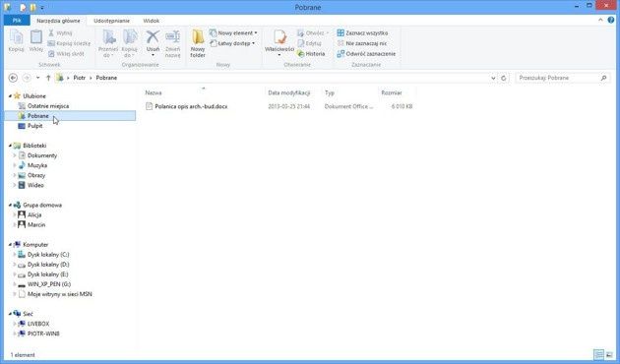This screenshot has height=364, width=620.
Task: Open the Łatwy dostęp dropdown
Action: pyautogui.click(x=232, y=43)
